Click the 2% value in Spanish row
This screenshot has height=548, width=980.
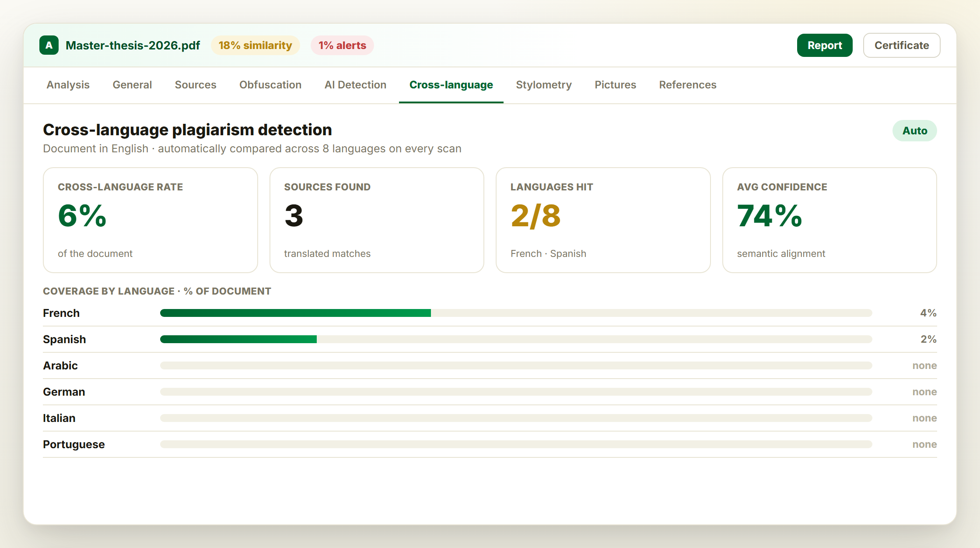pos(928,339)
